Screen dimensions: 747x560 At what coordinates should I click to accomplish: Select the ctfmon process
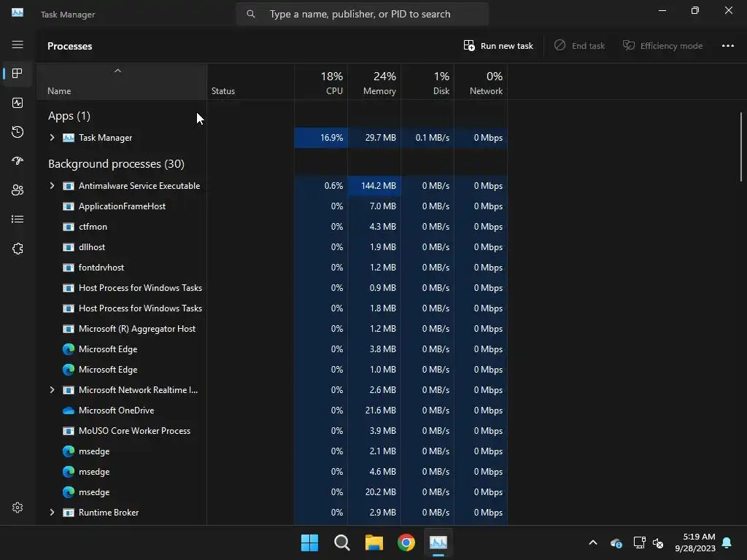[273, 227]
